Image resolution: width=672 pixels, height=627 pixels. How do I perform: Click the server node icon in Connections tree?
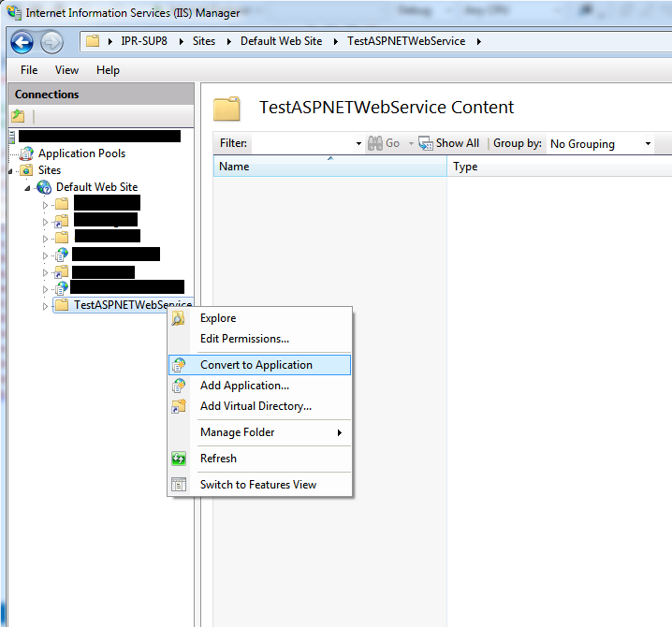click(x=12, y=137)
